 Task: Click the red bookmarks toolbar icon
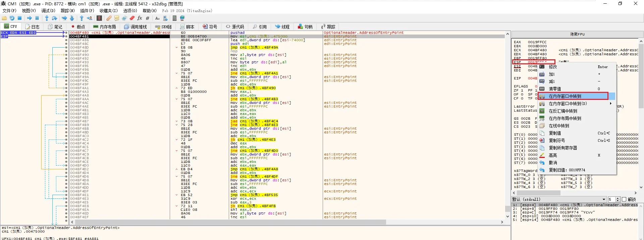(x=132, y=18)
